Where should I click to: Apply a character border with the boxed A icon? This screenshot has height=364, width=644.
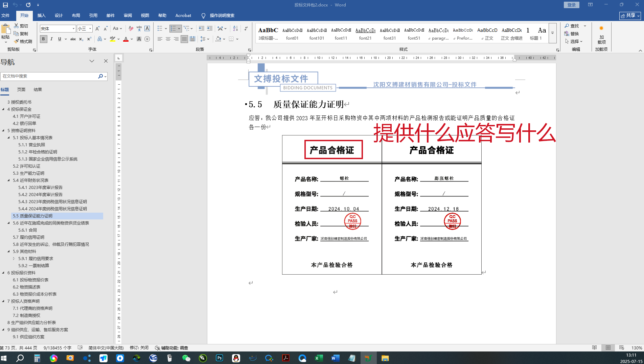coord(147,29)
